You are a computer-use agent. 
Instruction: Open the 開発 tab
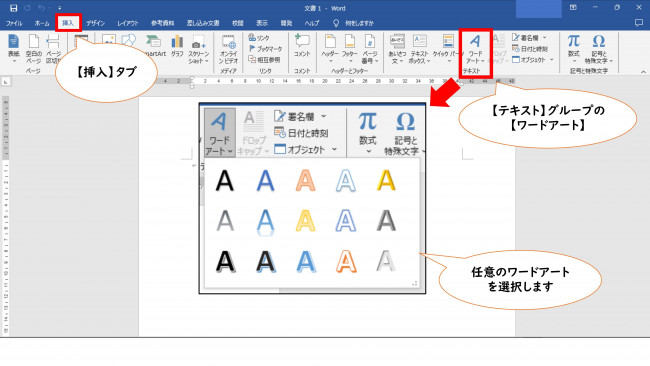[x=286, y=23]
